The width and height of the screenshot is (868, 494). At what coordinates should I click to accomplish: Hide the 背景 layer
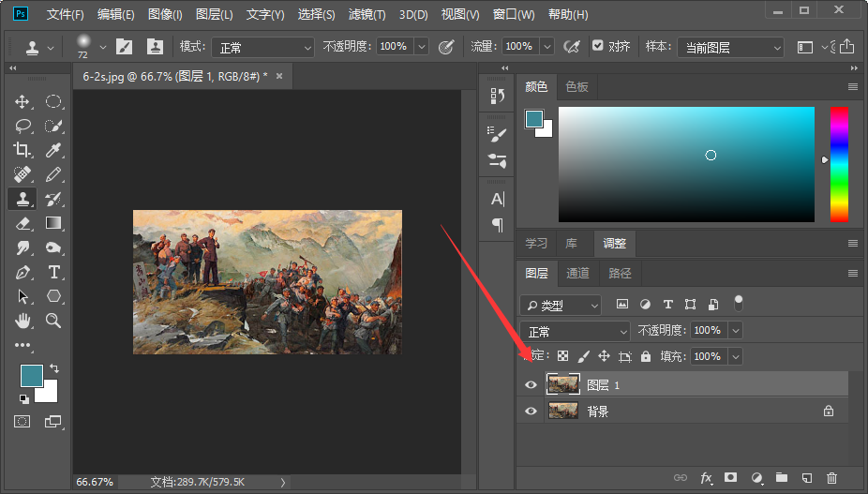click(x=531, y=411)
